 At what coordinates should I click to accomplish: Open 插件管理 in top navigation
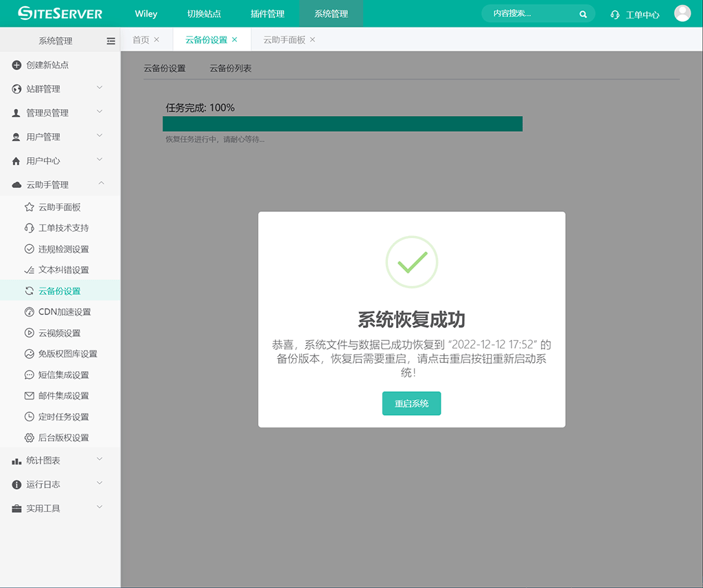(x=267, y=14)
